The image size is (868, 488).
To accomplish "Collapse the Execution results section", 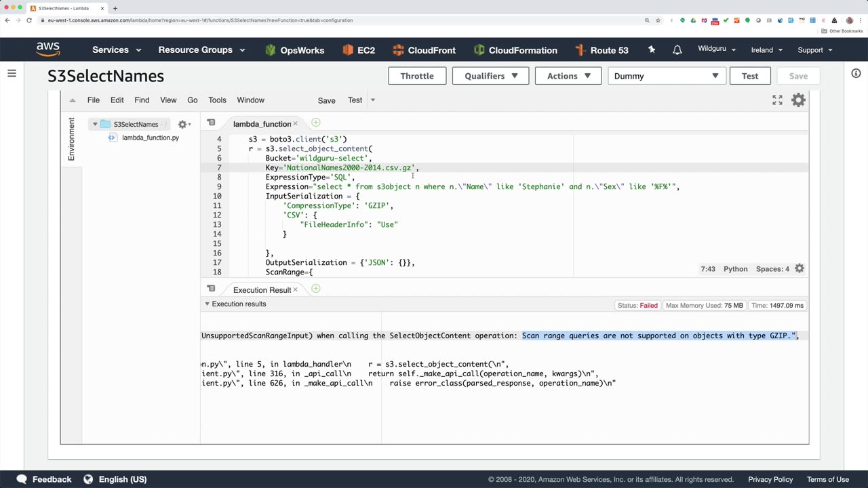I will point(208,304).
